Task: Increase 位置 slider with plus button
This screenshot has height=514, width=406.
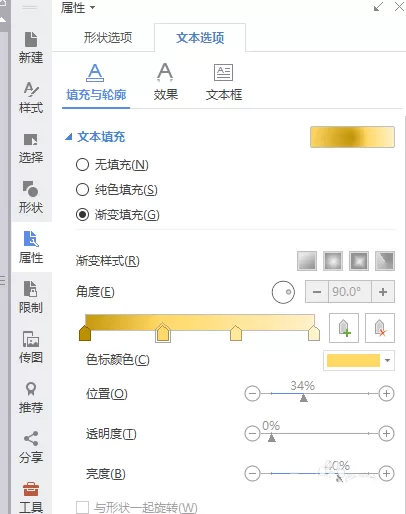Action: click(x=386, y=394)
